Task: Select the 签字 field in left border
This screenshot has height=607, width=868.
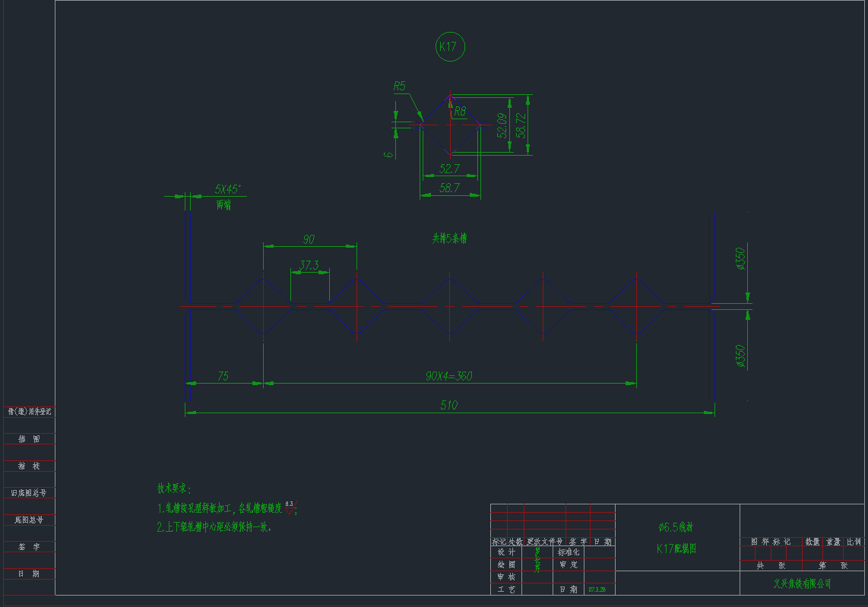Action: [29, 546]
